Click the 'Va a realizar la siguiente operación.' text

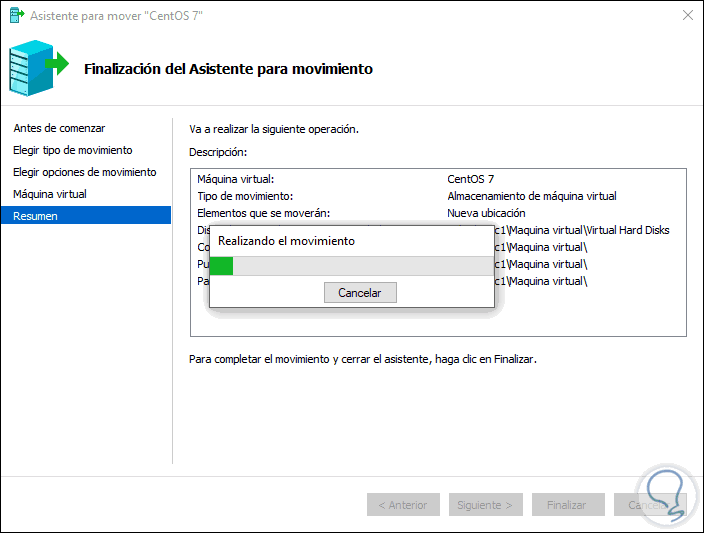pos(274,129)
